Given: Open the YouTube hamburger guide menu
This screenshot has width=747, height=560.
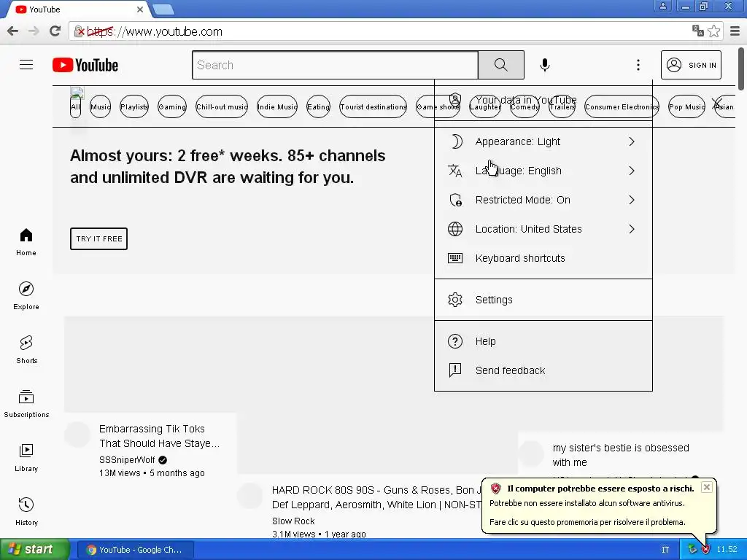Looking at the screenshot, I should pos(26,65).
